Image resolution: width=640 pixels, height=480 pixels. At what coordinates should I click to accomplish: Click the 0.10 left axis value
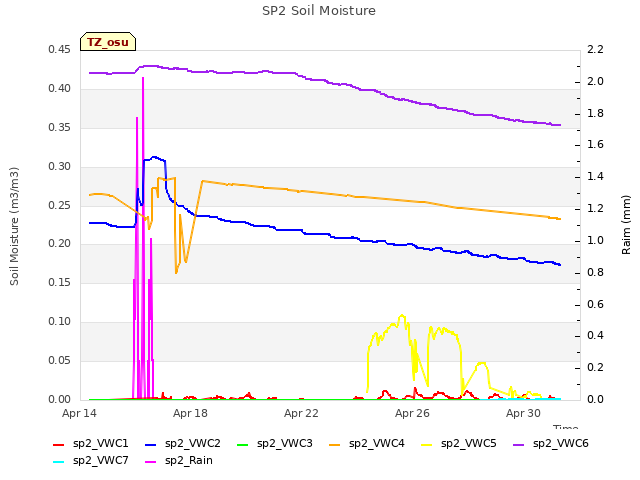pos(60,322)
